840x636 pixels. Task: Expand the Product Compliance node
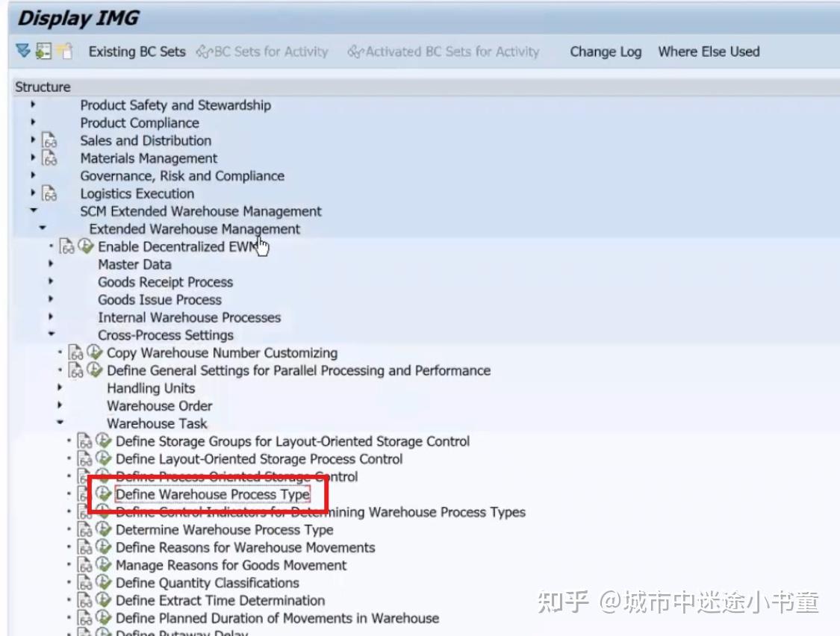coord(33,122)
